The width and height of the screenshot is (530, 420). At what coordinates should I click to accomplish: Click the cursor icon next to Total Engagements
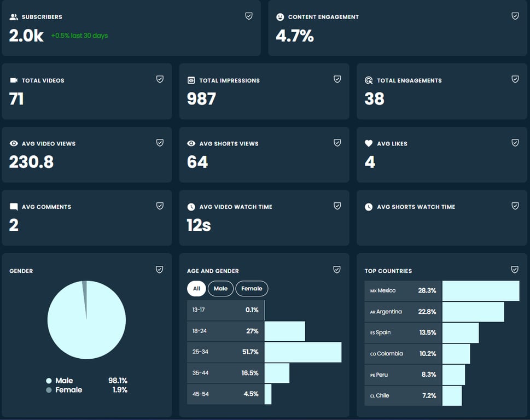pos(369,80)
